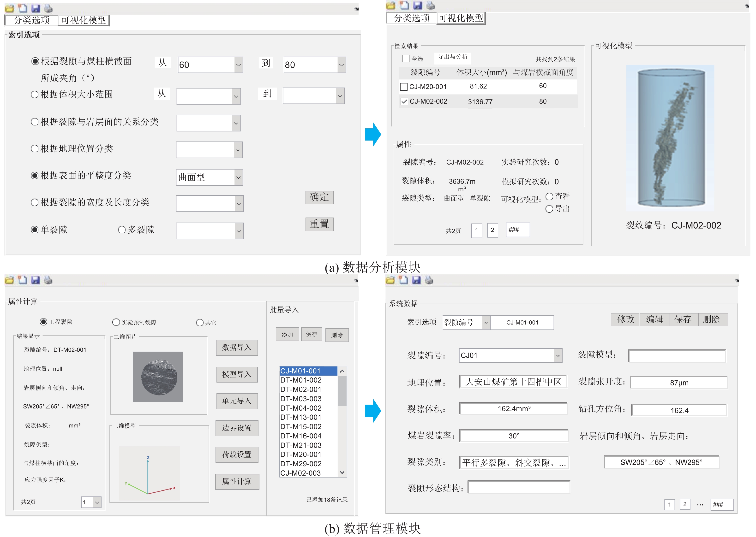Click the open-folder icon above 属性计算 panel
The width and height of the screenshot is (756, 537).
[10, 280]
